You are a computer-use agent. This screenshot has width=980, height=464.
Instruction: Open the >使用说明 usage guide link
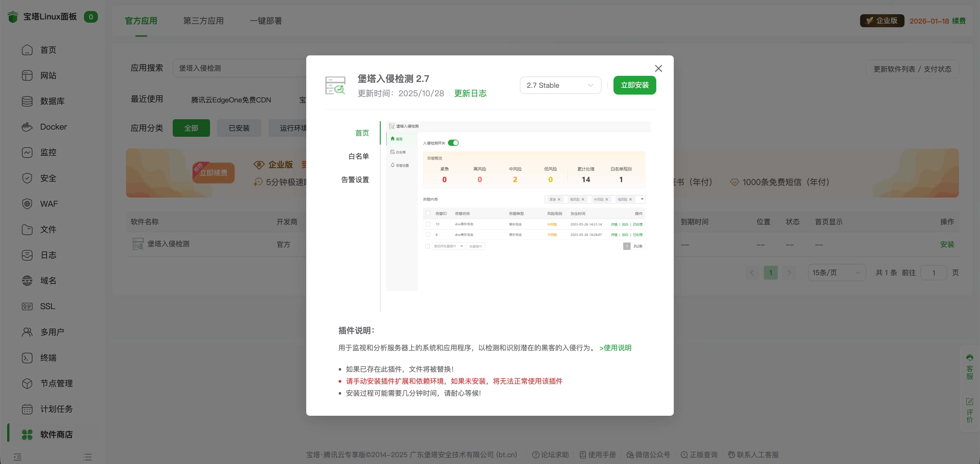pos(615,348)
